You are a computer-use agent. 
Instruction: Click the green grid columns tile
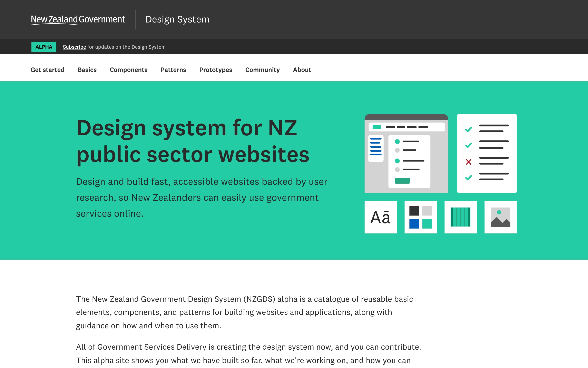click(x=460, y=217)
